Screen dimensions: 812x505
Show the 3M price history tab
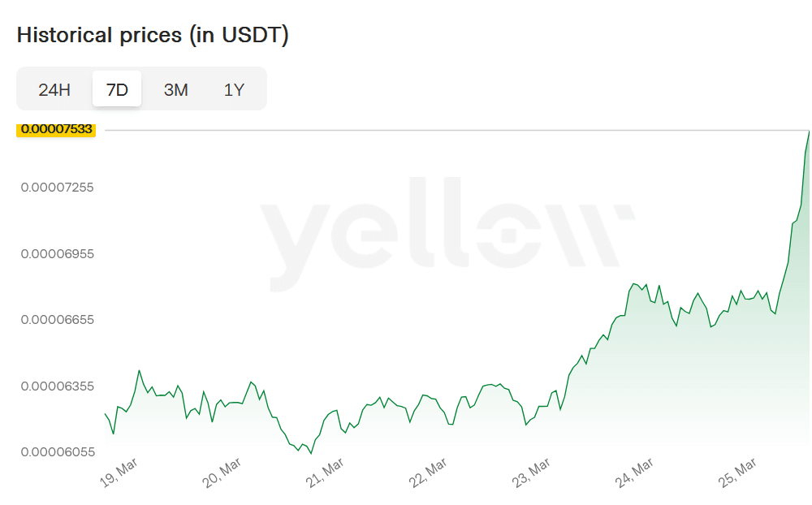pyautogui.click(x=175, y=89)
